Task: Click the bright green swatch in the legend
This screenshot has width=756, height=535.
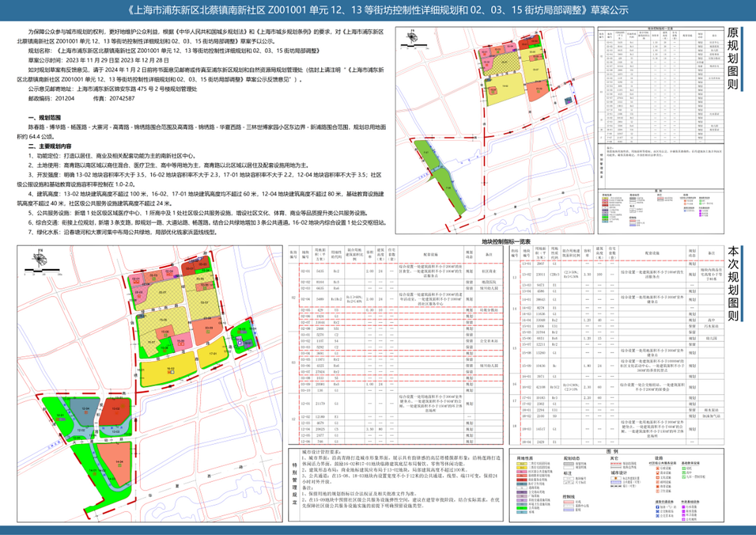Action: pos(521,508)
